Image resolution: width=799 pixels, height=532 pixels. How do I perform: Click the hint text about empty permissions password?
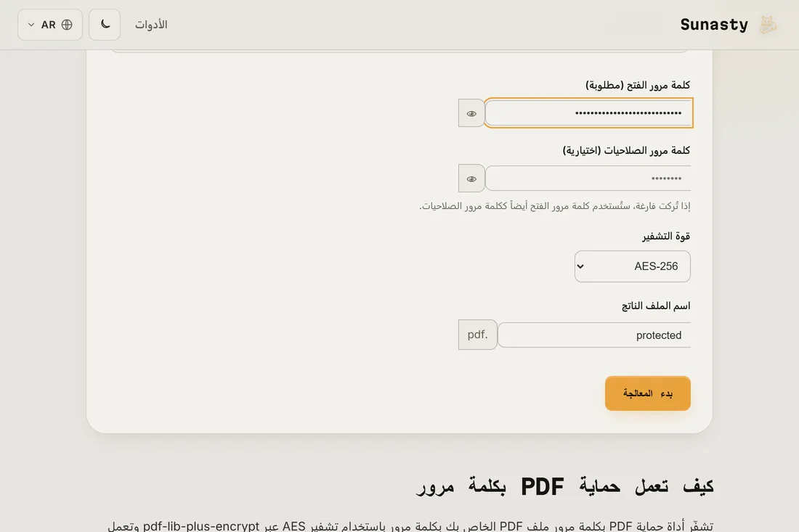554,205
